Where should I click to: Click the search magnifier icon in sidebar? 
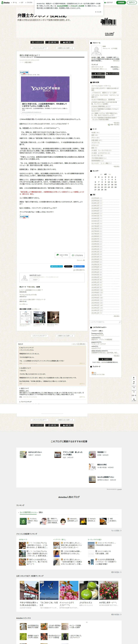point(120,322)
